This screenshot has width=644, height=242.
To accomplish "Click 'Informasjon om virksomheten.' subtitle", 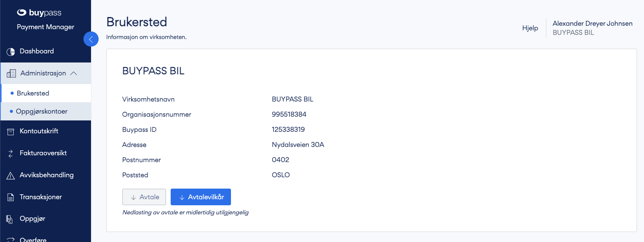I will (x=146, y=37).
